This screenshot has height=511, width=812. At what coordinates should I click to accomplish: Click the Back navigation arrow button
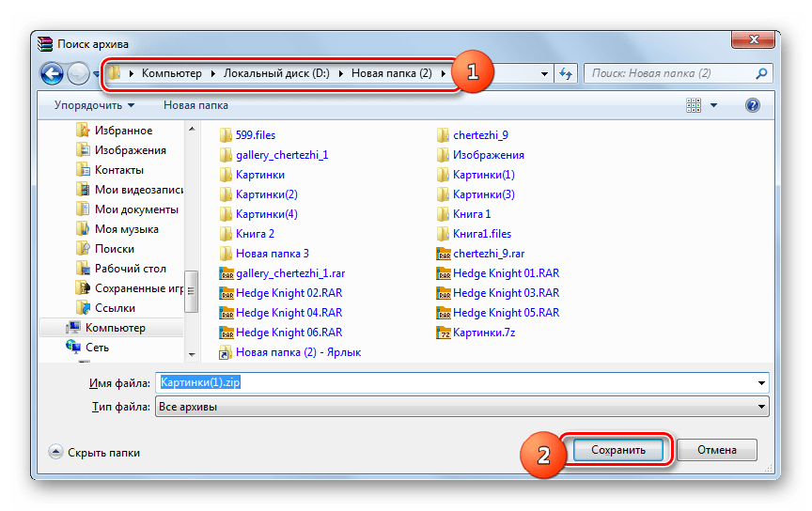(x=53, y=73)
